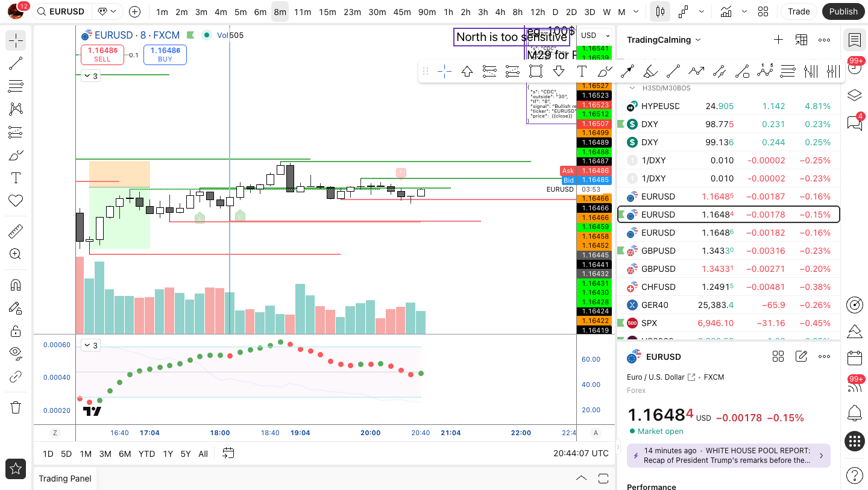The width and height of the screenshot is (868, 490).
Task: Toggle auto scale A on price axis
Action: coord(596,433)
